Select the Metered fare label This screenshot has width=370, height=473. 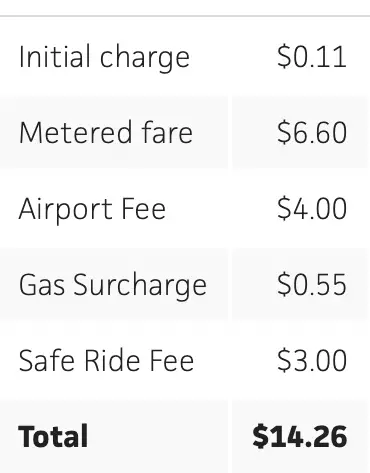tap(106, 133)
